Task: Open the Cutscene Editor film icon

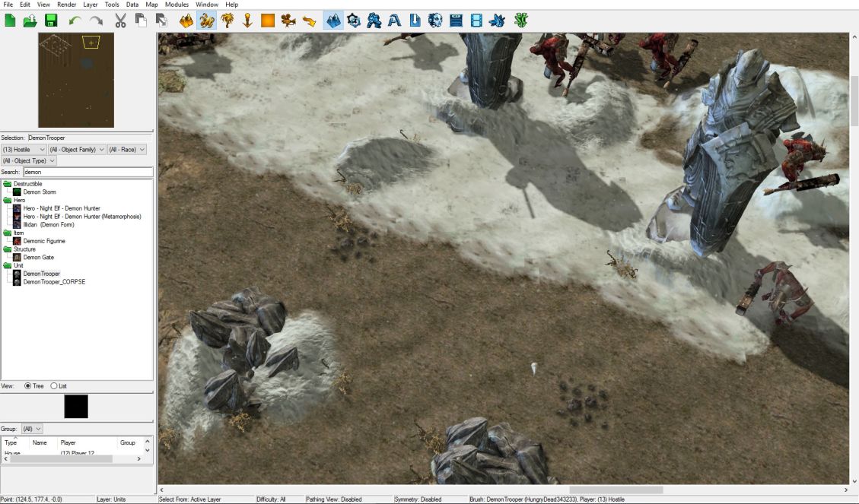Action: click(476, 21)
